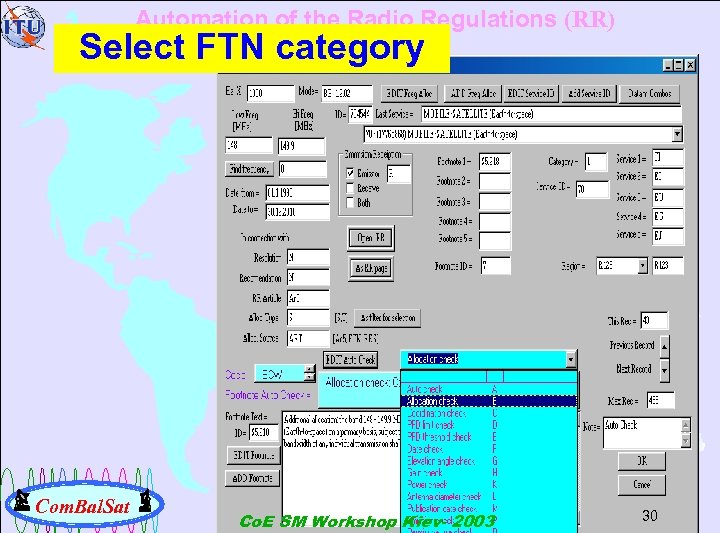Click the Add Service ID button

coord(589,94)
